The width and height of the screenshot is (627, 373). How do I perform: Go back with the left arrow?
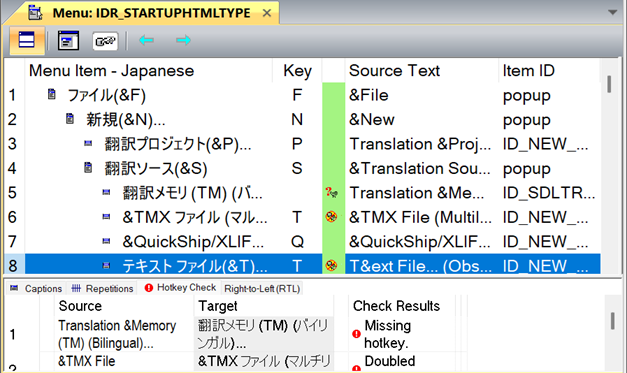(146, 40)
